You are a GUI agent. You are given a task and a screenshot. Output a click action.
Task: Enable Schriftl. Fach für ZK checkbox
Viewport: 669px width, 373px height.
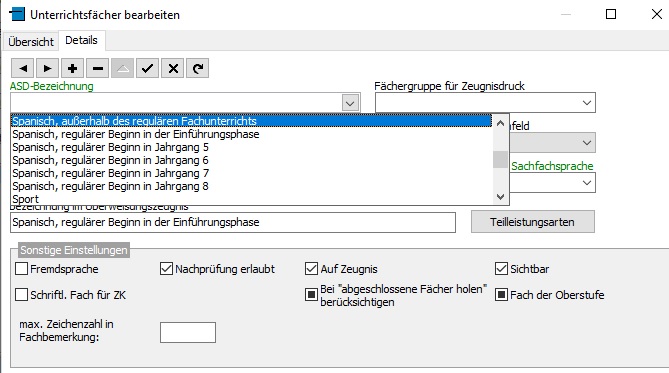(x=21, y=294)
